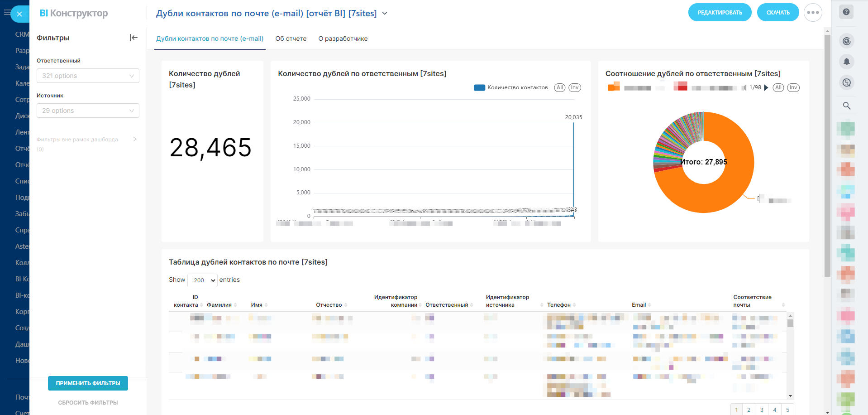
Task: Open the Источник filter dropdown
Action: pos(88,111)
